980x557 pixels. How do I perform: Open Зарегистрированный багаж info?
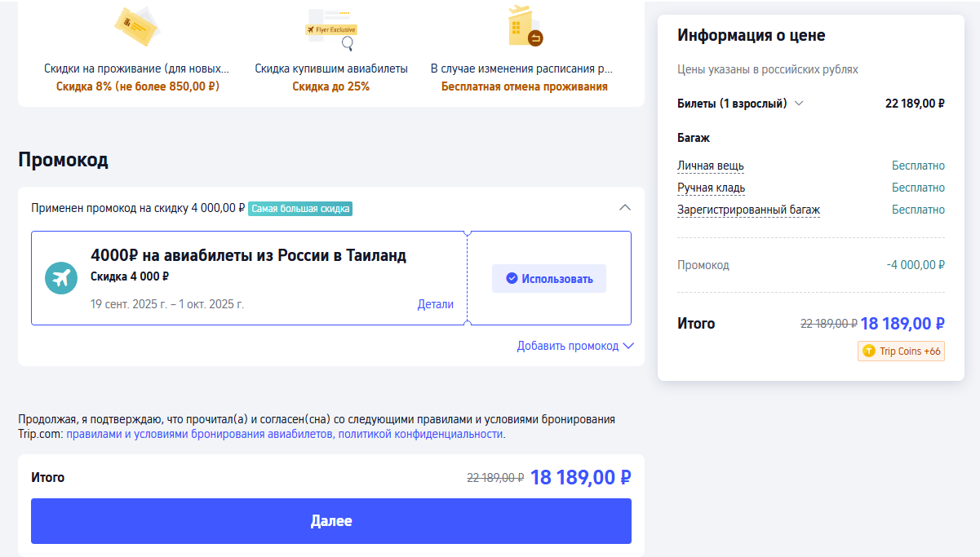pos(748,210)
